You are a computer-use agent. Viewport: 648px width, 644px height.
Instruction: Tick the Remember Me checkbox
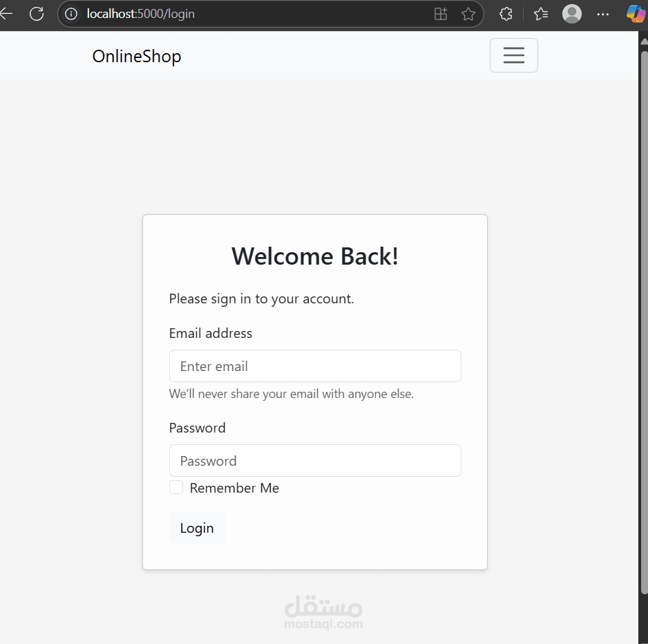click(x=176, y=487)
